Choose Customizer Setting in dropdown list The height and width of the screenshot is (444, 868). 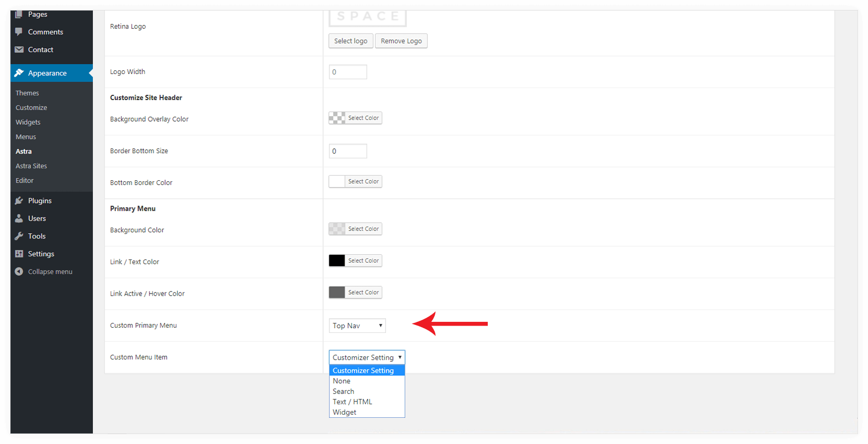click(x=367, y=371)
